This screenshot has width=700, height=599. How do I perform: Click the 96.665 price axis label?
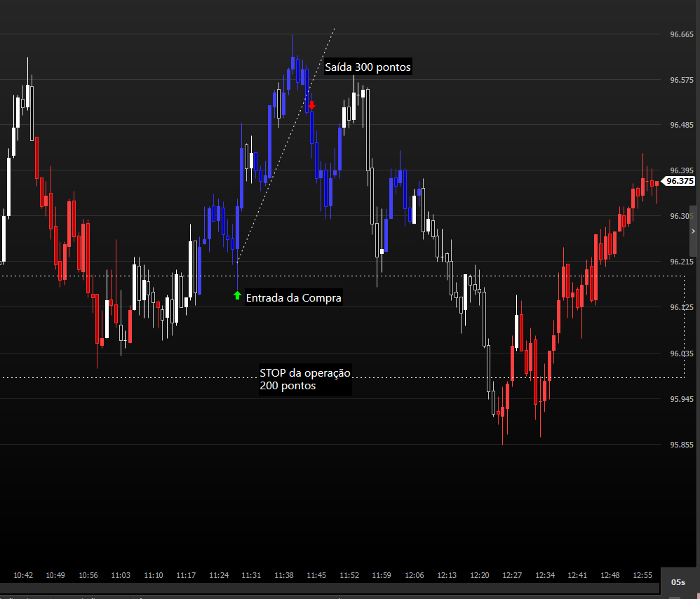[682, 34]
